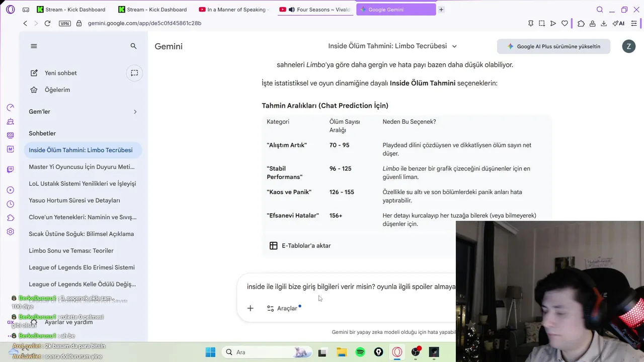Click the address bar URL field
This screenshot has height=362, width=644.
pos(302,23)
